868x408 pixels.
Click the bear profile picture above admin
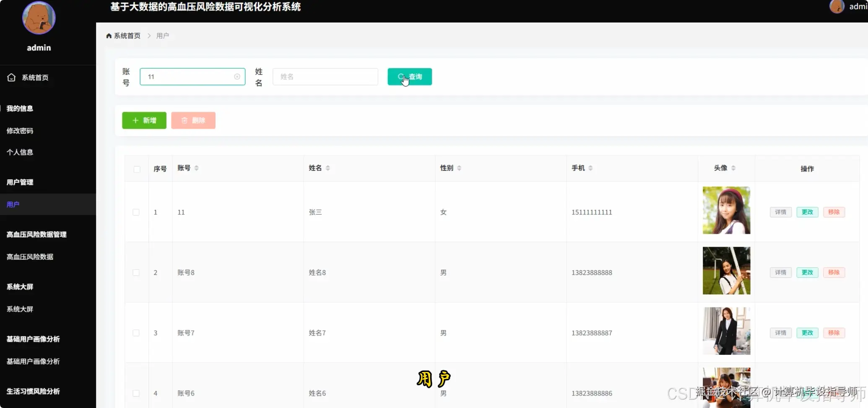click(38, 18)
